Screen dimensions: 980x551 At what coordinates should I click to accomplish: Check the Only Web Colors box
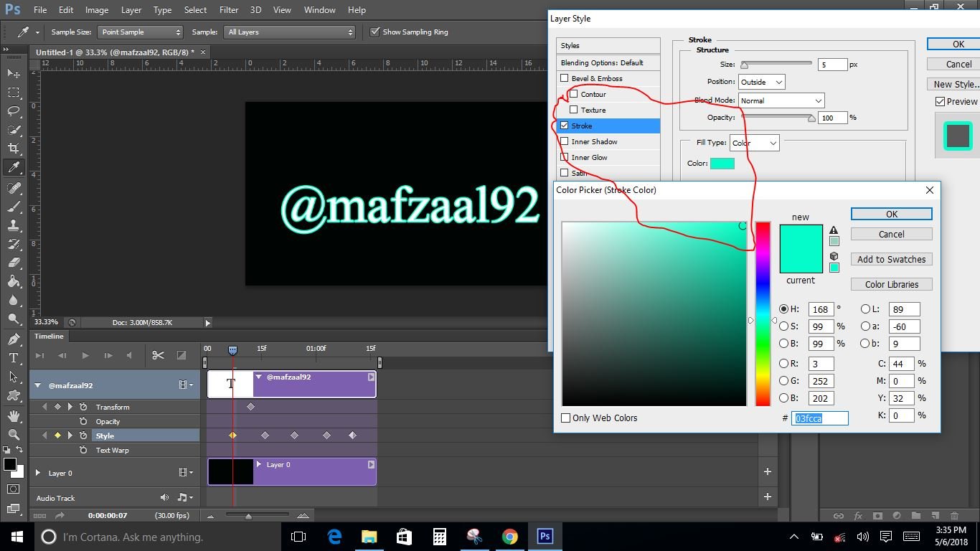(566, 418)
